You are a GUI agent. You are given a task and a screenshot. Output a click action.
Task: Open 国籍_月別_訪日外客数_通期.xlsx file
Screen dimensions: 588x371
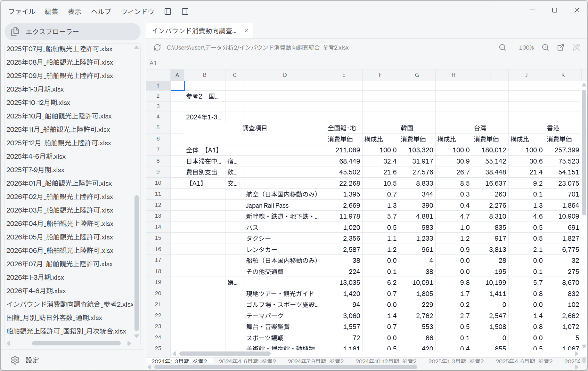pyautogui.click(x=54, y=318)
